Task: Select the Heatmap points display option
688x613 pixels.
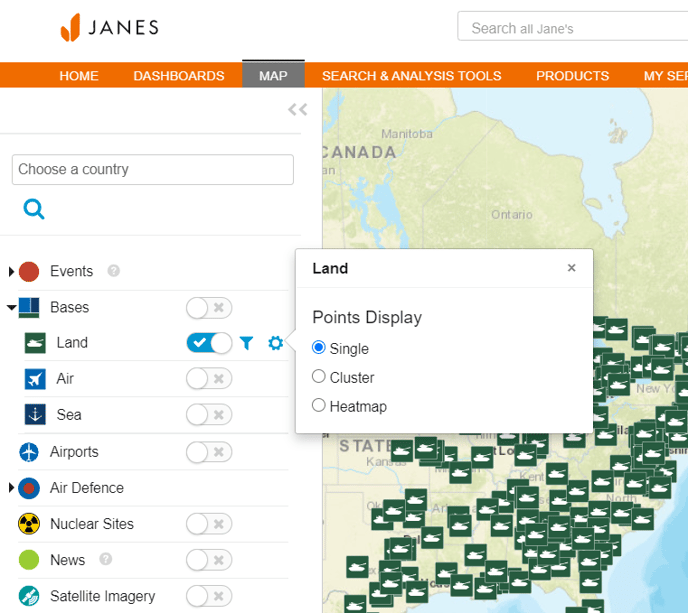Action: click(319, 405)
